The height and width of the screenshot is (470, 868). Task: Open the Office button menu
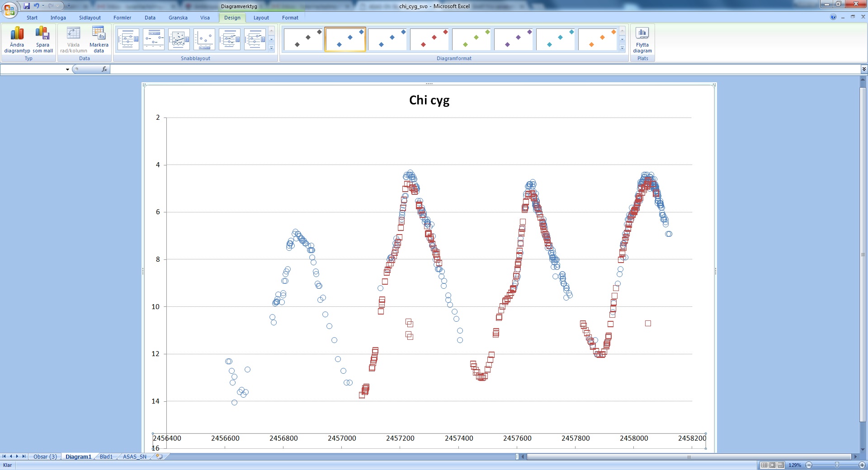click(9, 9)
